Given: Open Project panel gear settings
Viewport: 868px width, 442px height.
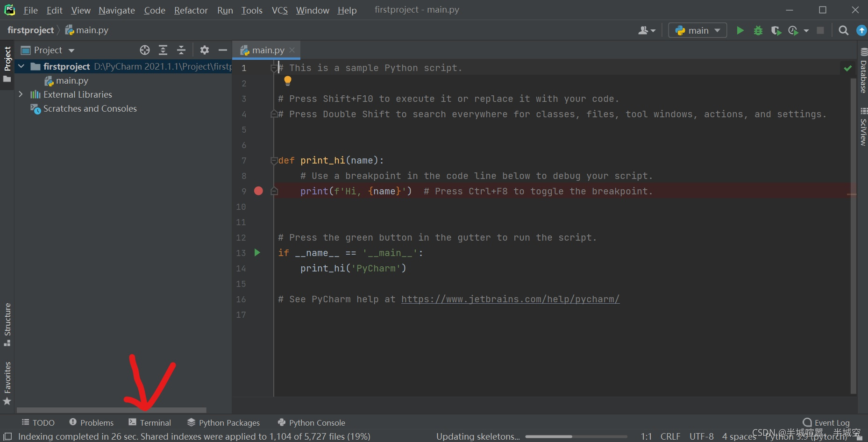Looking at the screenshot, I should point(205,50).
